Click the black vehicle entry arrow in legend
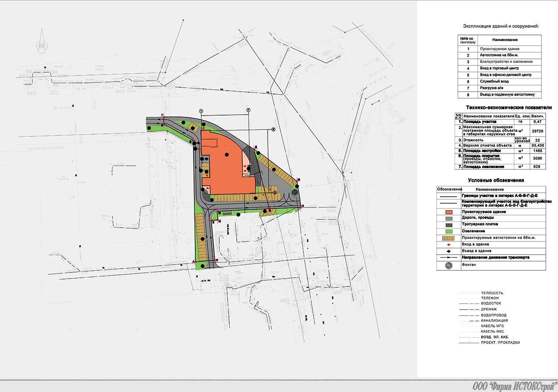This screenshot has width=558, height=392. pos(448,251)
